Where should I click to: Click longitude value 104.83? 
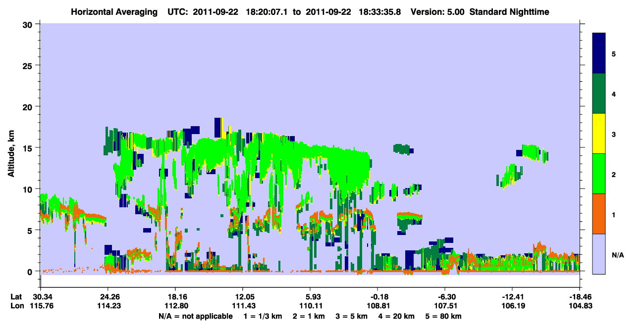coord(580,306)
